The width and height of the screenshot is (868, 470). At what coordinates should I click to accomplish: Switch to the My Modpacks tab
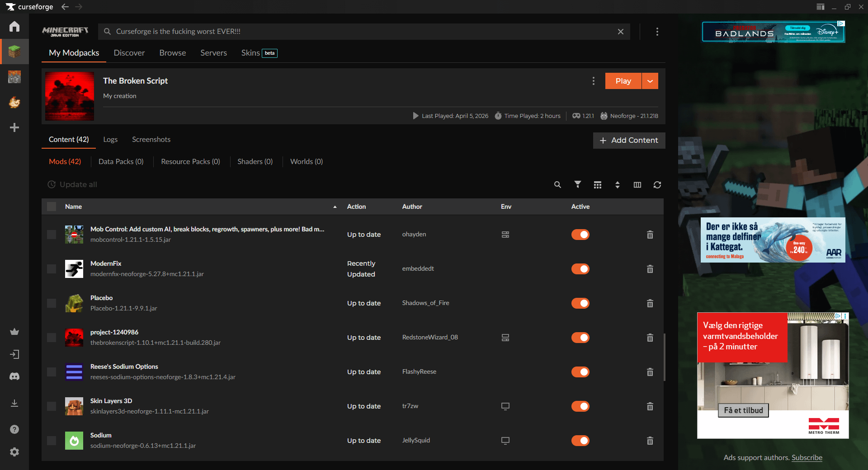coord(74,53)
